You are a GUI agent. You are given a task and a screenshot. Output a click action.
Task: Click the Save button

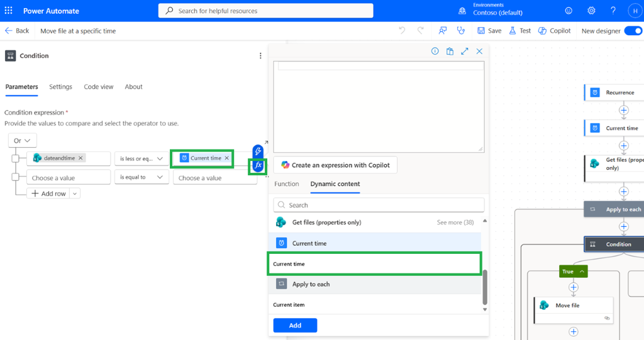[x=489, y=31]
